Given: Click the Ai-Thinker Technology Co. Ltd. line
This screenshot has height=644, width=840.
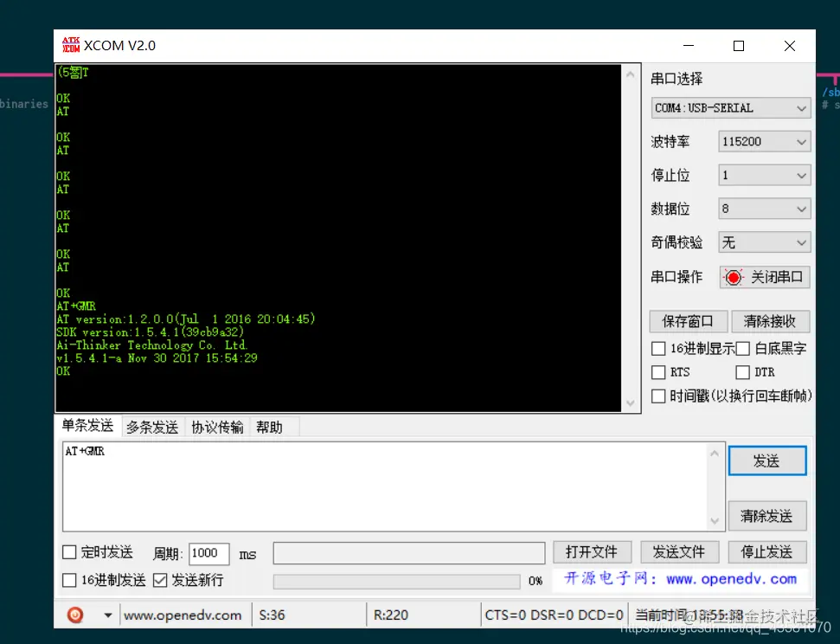Looking at the screenshot, I should pyautogui.click(x=152, y=345).
